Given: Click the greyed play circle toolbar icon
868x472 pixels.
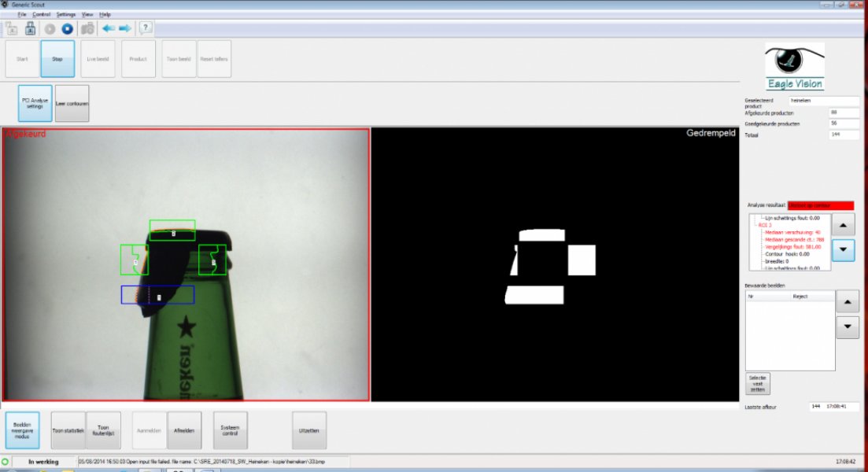Looking at the screenshot, I should tap(50, 28).
